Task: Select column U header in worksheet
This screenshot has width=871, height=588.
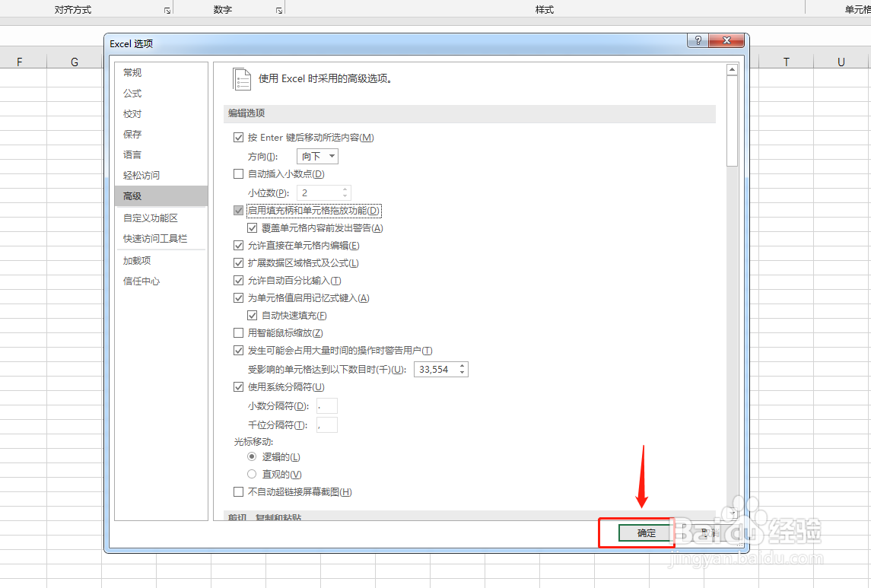Action: (x=841, y=62)
